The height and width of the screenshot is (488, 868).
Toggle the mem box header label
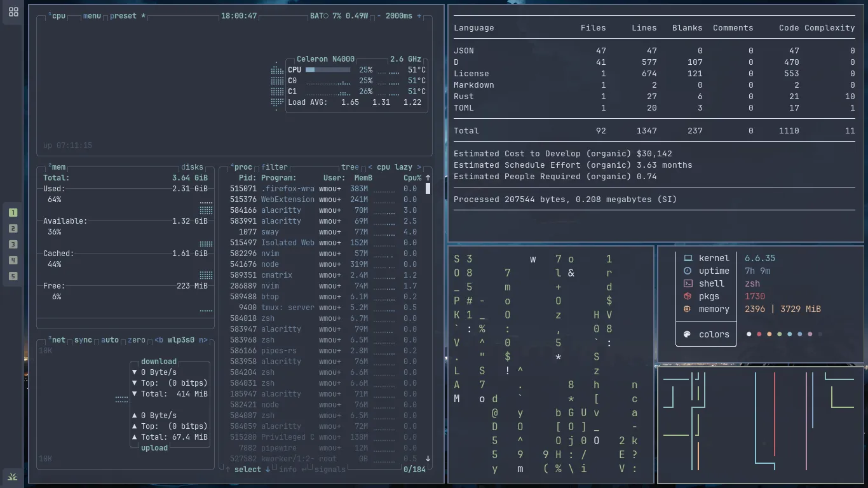(x=57, y=167)
